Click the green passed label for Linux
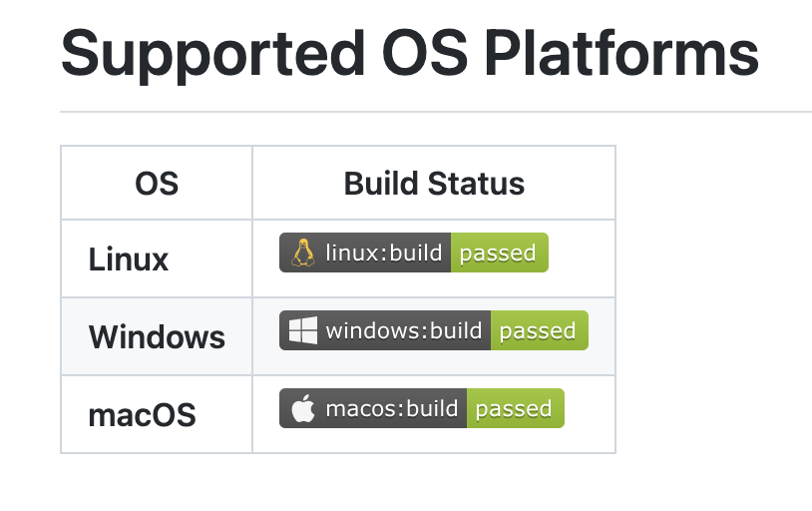Viewport: 812px width, 511px height. coord(499,253)
